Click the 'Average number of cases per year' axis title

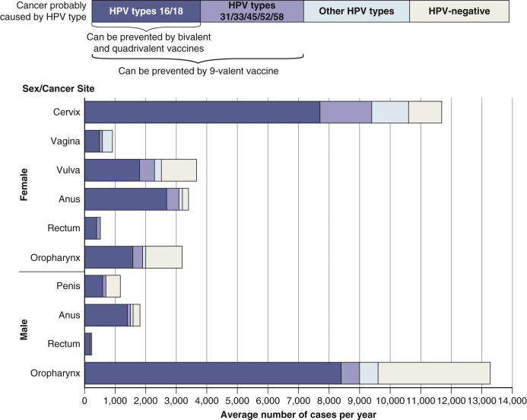[297, 415]
